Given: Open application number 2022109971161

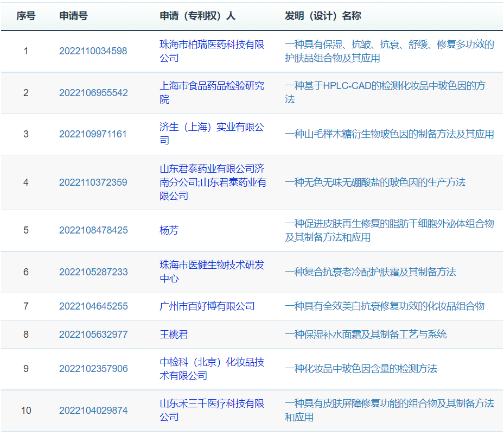Looking at the screenshot, I should click(x=93, y=134).
